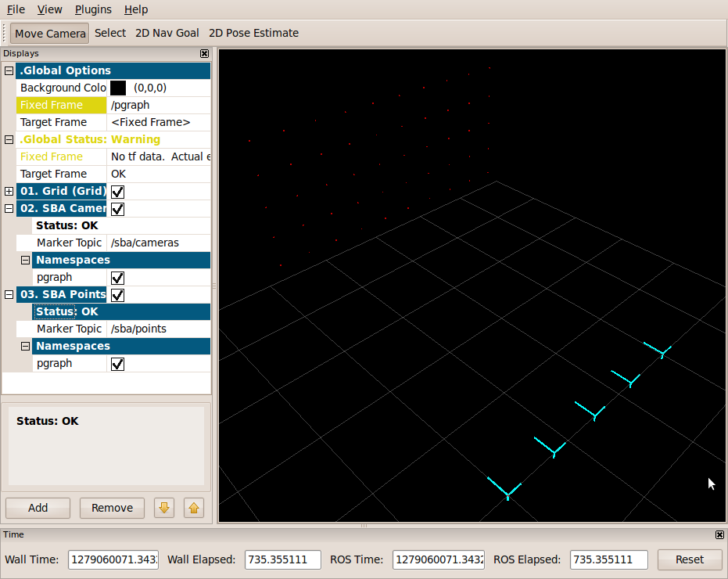Image resolution: width=728 pixels, height=579 pixels.
Task: Click the Target Frame OK status value
Action: (x=159, y=174)
